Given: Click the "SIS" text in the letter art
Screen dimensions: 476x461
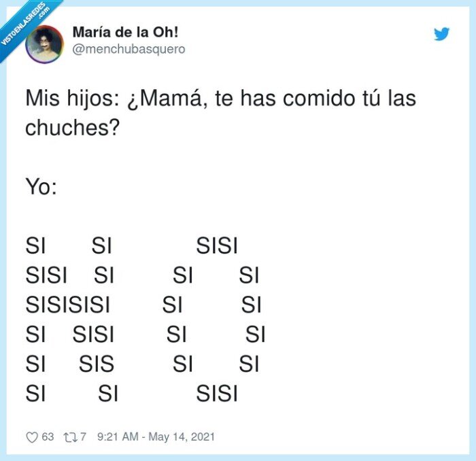Looking at the screenshot, I should click(97, 364).
